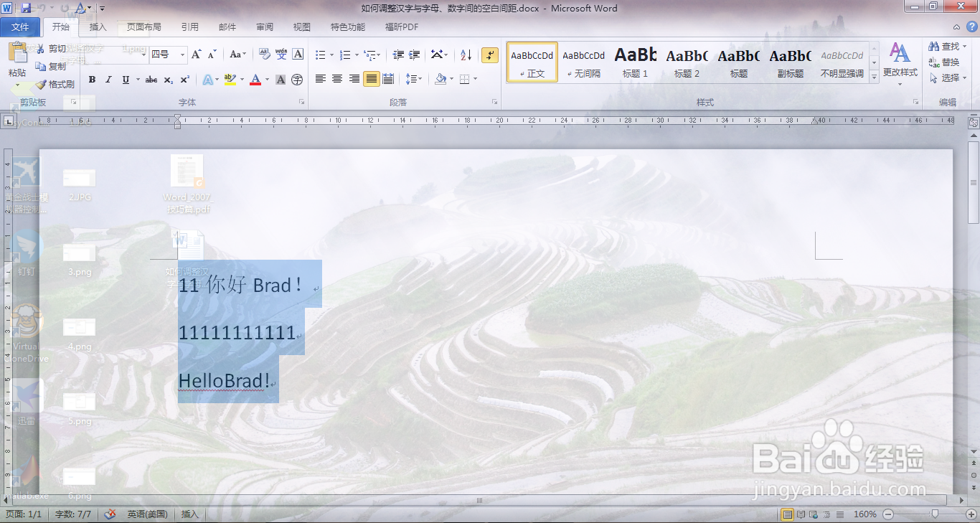Click the Enclose Characters circled 字 icon
This screenshot has height=523, width=980.
pyautogui.click(x=298, y=80)
